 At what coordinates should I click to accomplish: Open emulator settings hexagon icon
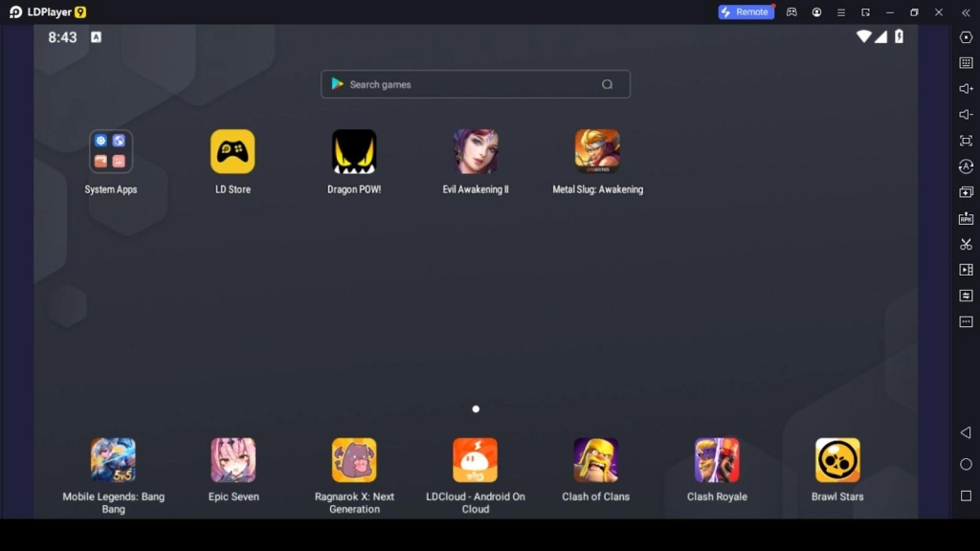point(966,37)
